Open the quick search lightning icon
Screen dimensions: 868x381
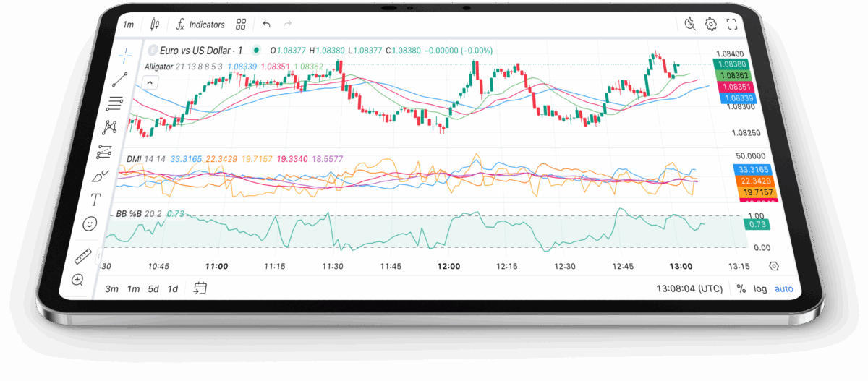[x=690, y=24]
